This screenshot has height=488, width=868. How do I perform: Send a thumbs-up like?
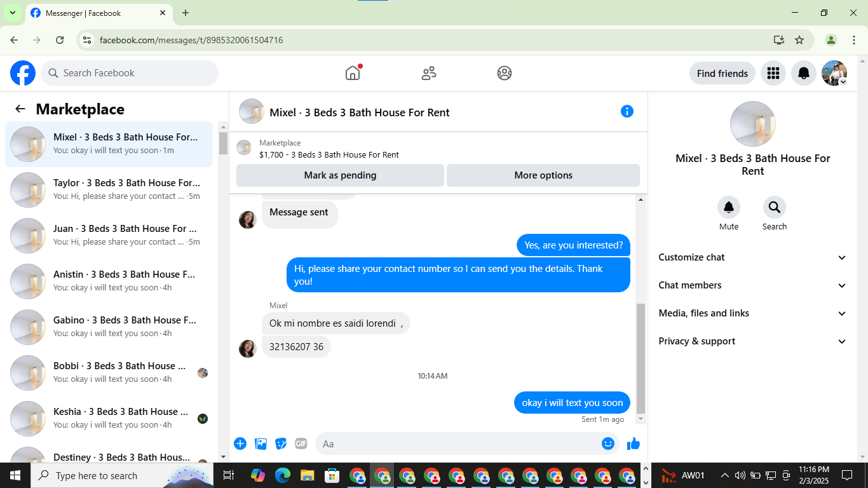pos(634,444)
